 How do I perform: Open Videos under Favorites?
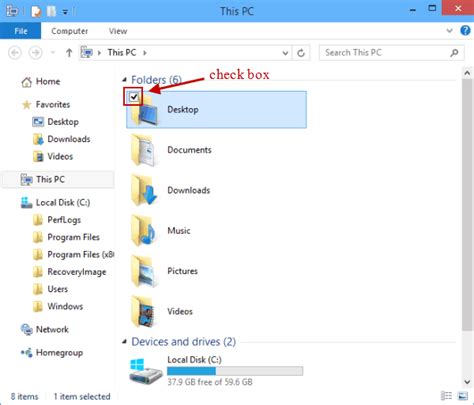(60, 156)
